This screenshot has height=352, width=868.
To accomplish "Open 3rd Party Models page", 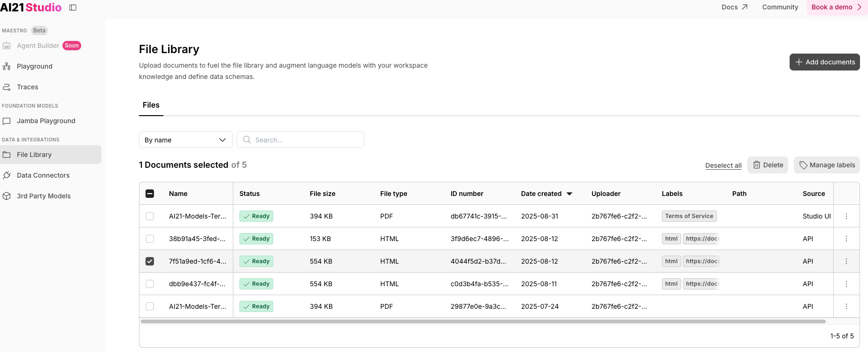I will (44, 196).
